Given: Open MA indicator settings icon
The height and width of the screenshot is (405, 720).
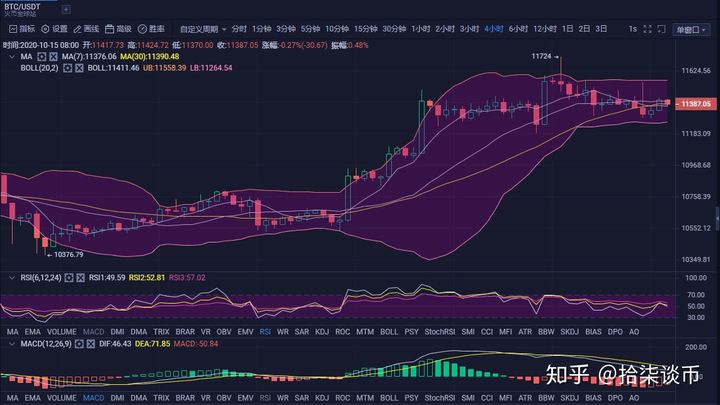Looking at the screenshot, I should (x=42, y=56).
